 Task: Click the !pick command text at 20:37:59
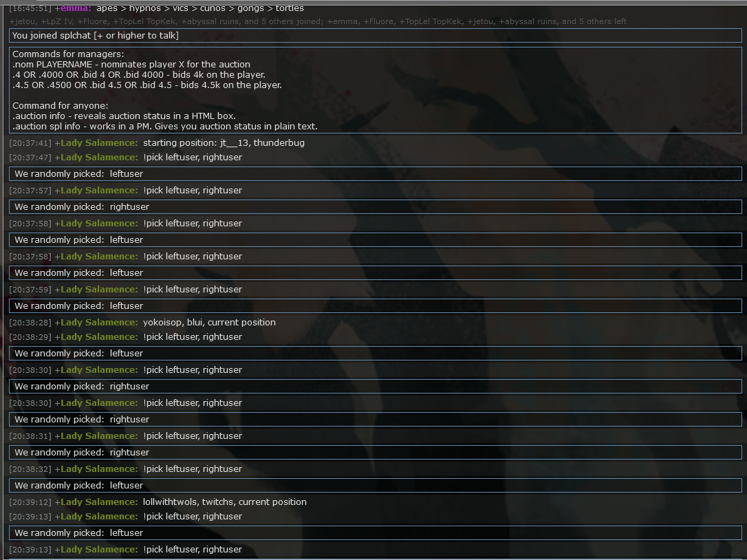click(193, 290)
